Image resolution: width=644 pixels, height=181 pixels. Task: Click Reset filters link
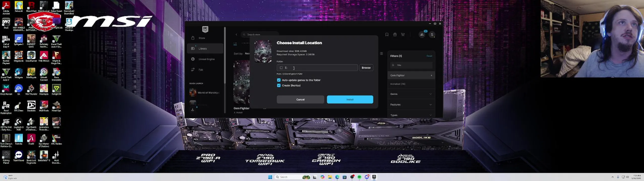429,56
